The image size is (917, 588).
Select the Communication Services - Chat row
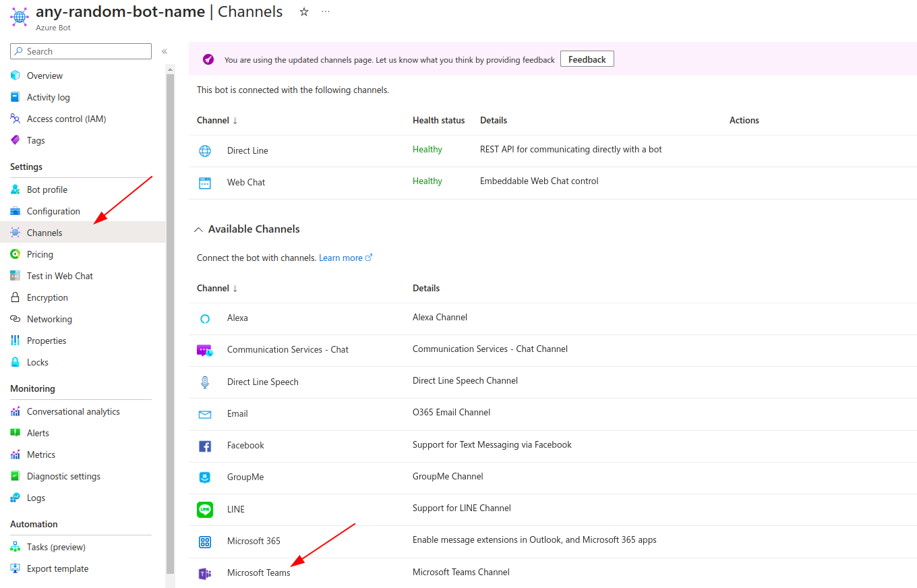coord(553,351)
